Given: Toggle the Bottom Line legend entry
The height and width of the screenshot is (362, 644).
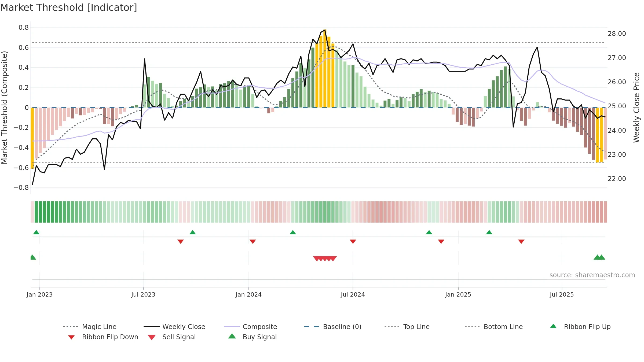Looking at the screenshot, I should pos(494,327).
